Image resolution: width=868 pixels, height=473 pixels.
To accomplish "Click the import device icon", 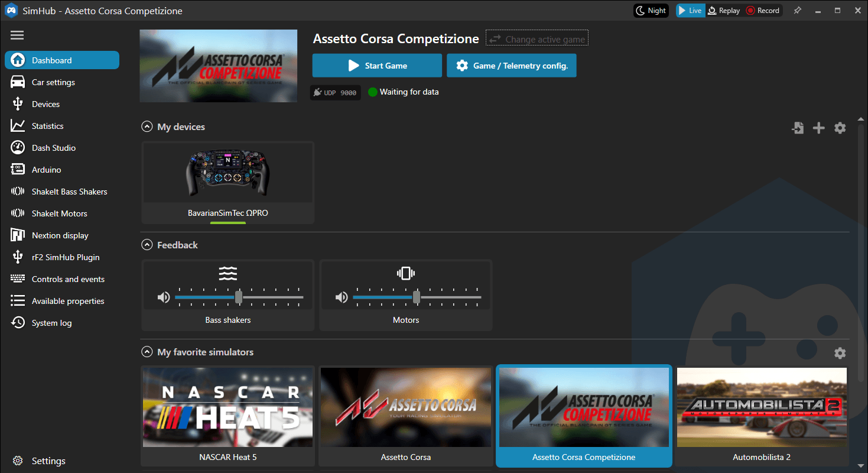I will pyautogui.click(x=798, y=128).
